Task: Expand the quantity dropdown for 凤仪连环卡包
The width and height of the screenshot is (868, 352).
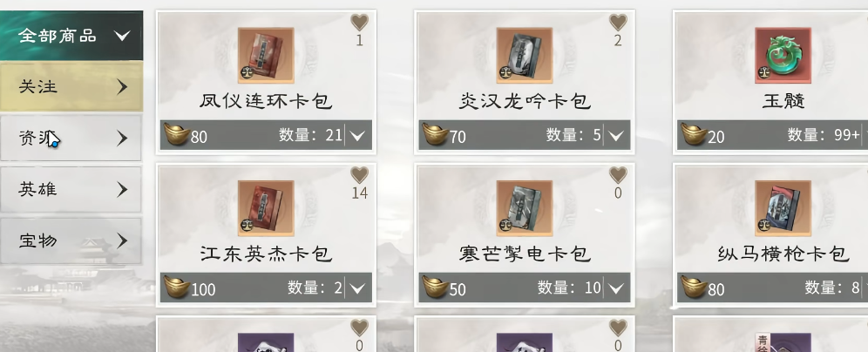Action: click(x=358, y=135)
